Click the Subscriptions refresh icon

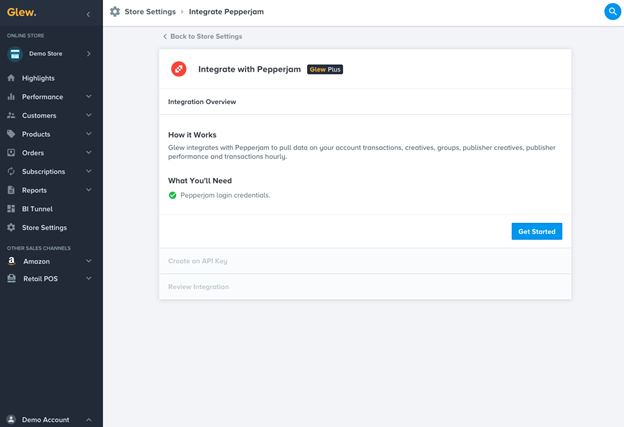(11, 172)
